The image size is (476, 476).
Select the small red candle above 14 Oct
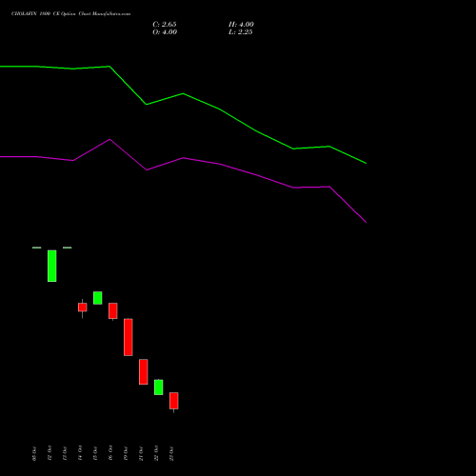click(83, 307)
